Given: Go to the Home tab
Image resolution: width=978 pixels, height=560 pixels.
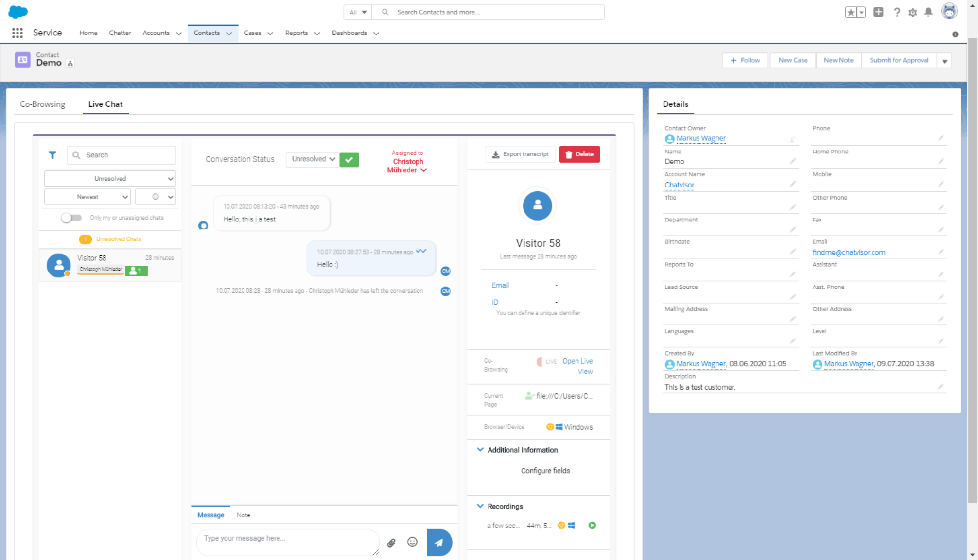Looking at the screenshot, I should point(88,33).
